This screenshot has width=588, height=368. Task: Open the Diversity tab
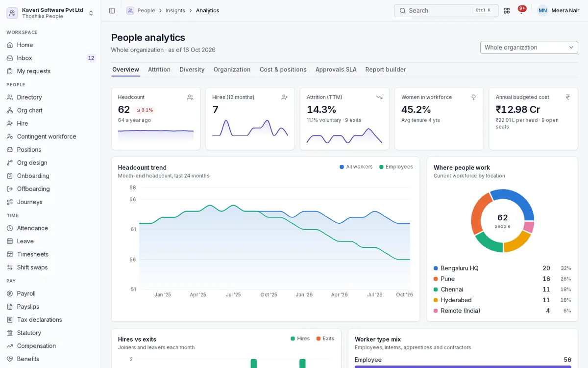192,70
